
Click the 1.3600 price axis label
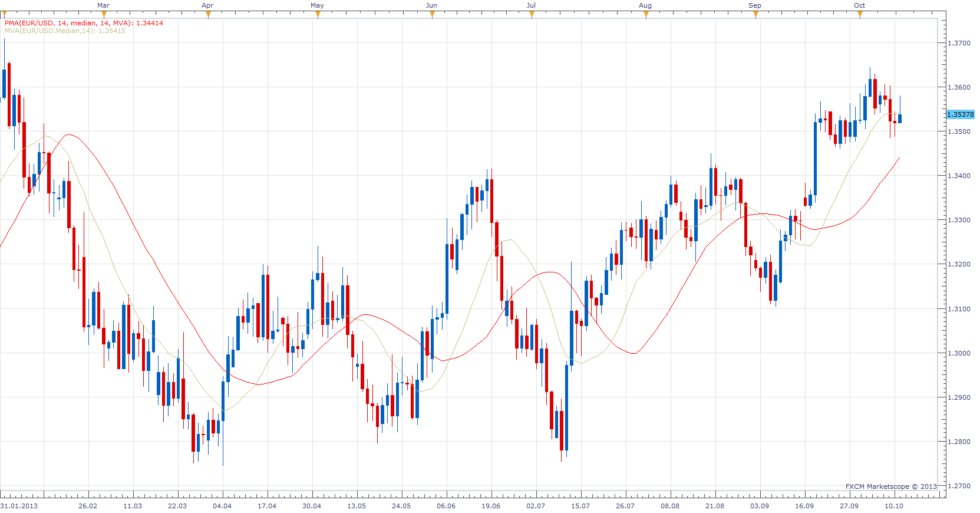pyautogui.click(x=959, y=87)
